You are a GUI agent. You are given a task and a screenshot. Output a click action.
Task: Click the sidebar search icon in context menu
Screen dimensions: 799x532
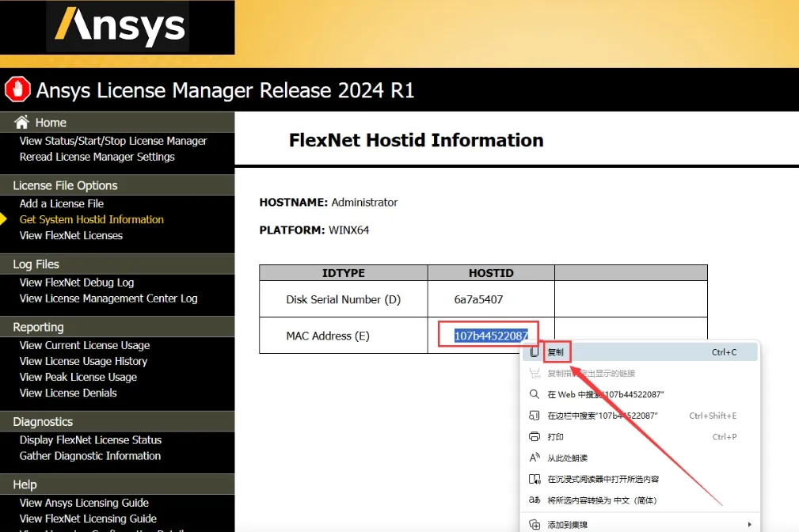tap(534, 416)
